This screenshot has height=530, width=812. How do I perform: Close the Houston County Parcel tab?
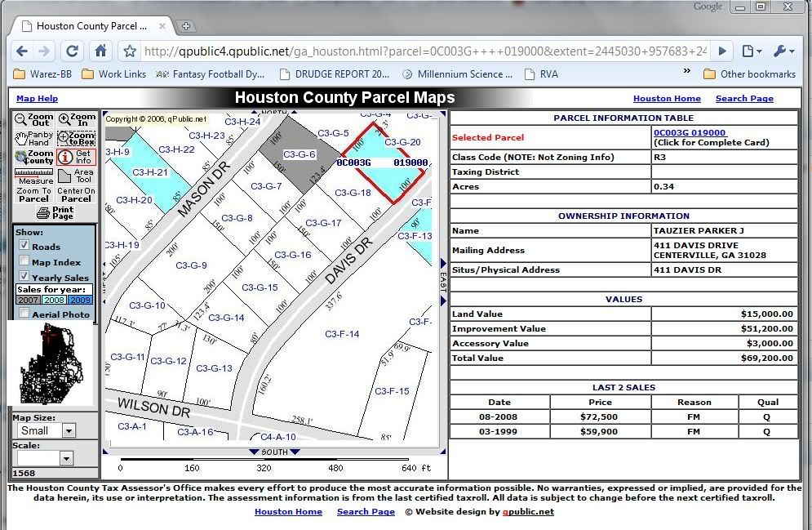tap(162, 26)
